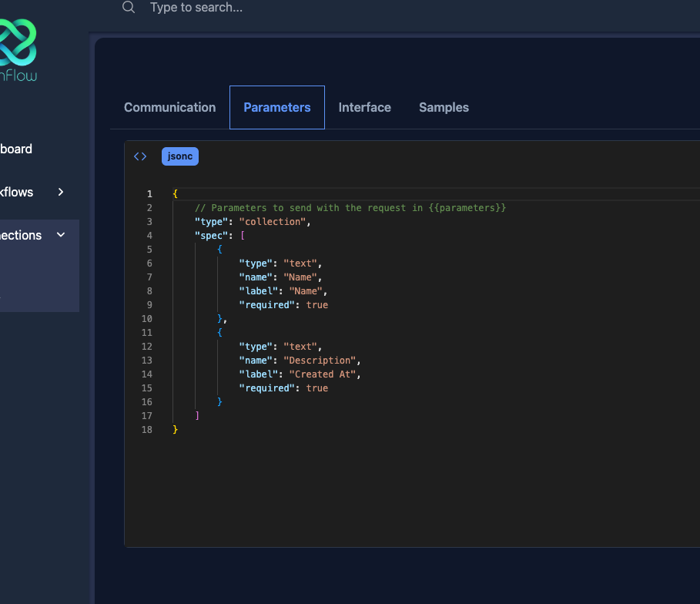The width and height of the screenshot is (700, 604).
Task: Select the Connections sidebar item
Action: [x=21, y=235]
